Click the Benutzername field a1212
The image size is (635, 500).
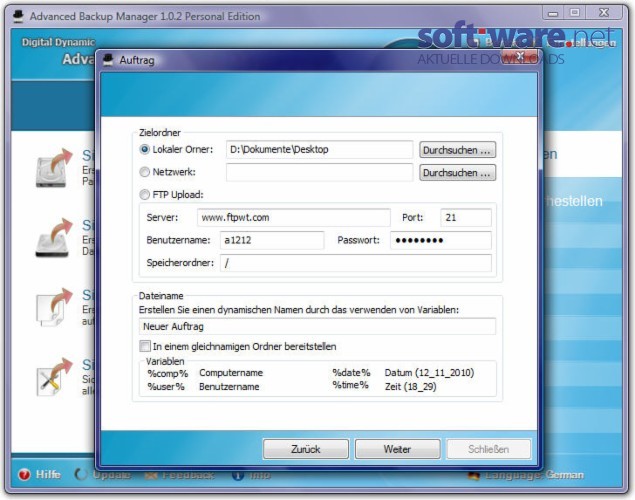point(272,240)
